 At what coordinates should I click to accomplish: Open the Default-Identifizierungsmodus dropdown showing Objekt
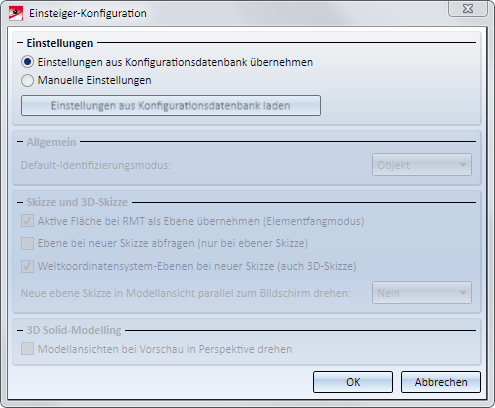click(422, 165)
